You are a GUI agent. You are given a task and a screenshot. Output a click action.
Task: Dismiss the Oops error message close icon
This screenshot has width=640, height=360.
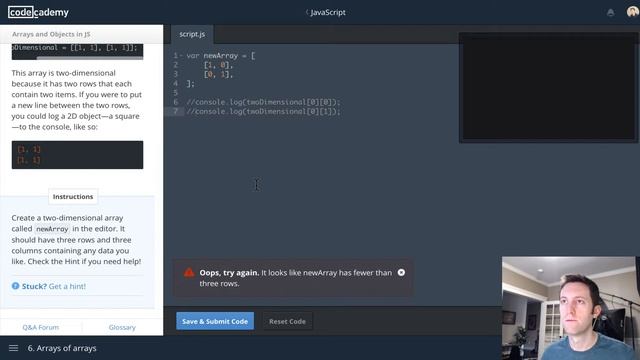tap(401, 272)
